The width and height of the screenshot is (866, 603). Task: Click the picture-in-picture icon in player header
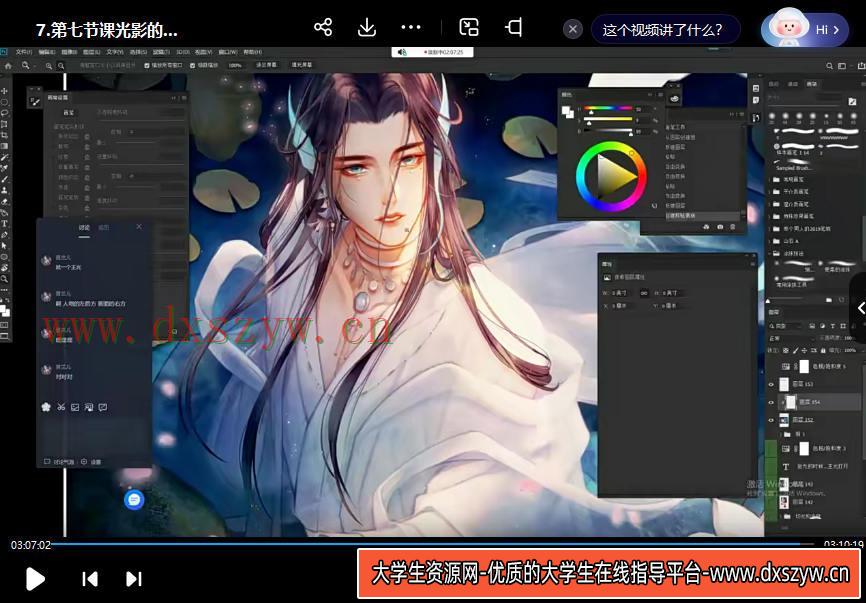(x=469, y=27)
